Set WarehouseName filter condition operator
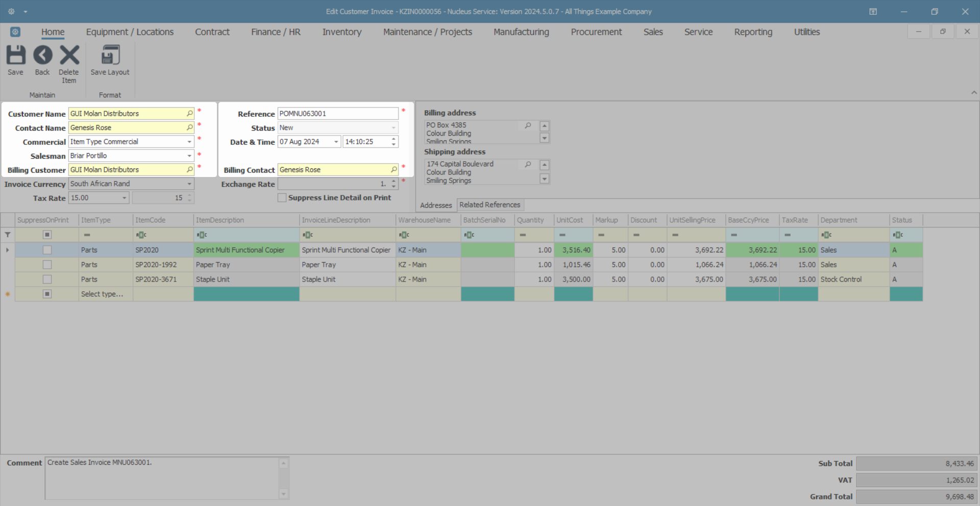 [x=404, y=235]
